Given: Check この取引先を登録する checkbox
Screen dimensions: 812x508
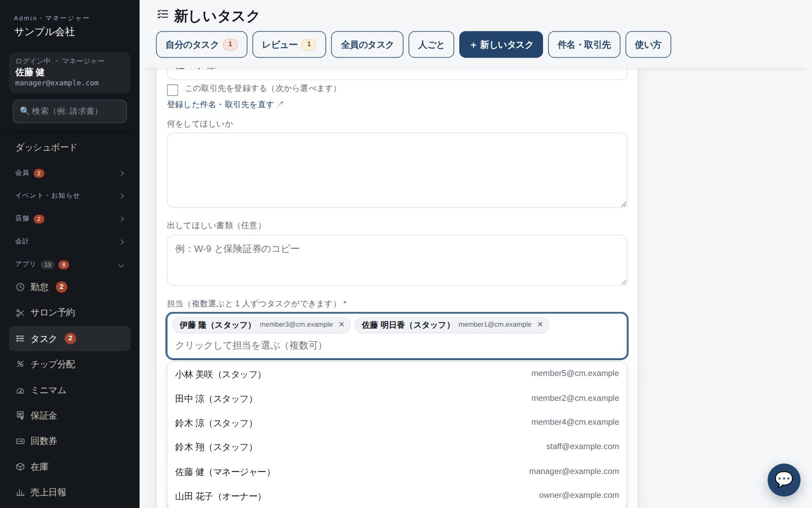Looking at the screenshot, I should click(x=173, y=90).
